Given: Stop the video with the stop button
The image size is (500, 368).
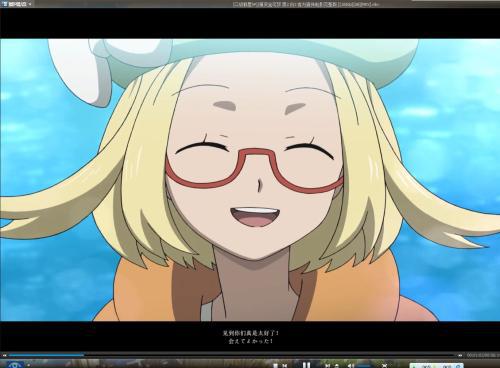Looking at the screenshot, I should [x=275, y=366].
